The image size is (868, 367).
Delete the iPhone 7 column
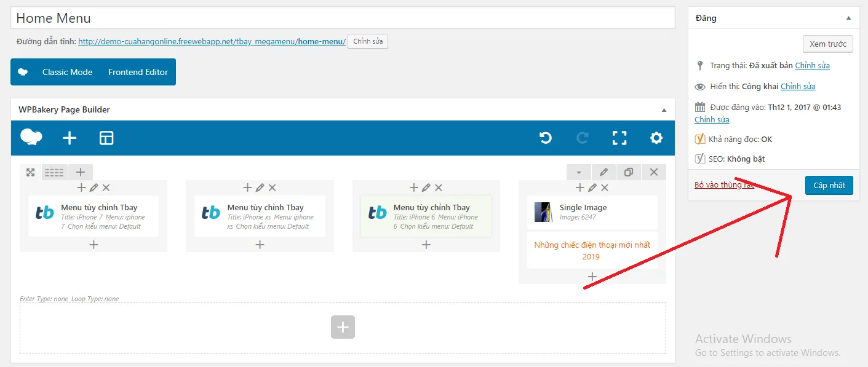click(x=106, y=187)
